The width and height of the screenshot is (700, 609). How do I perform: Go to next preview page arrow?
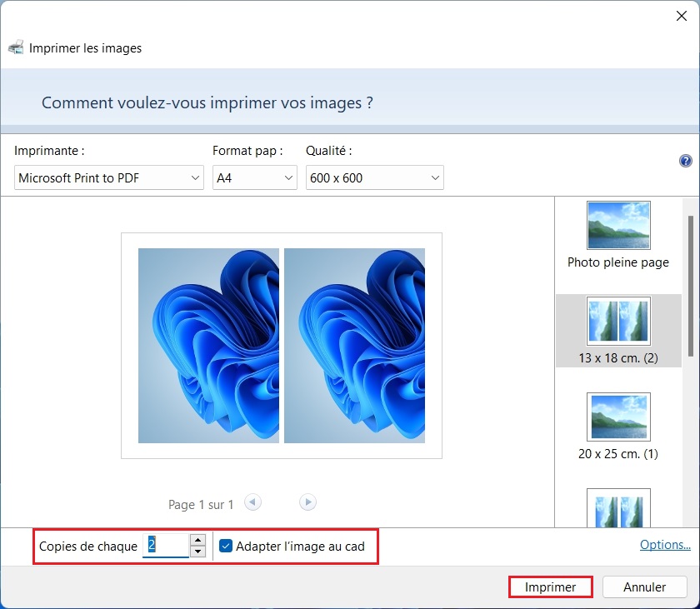[308, 502]
